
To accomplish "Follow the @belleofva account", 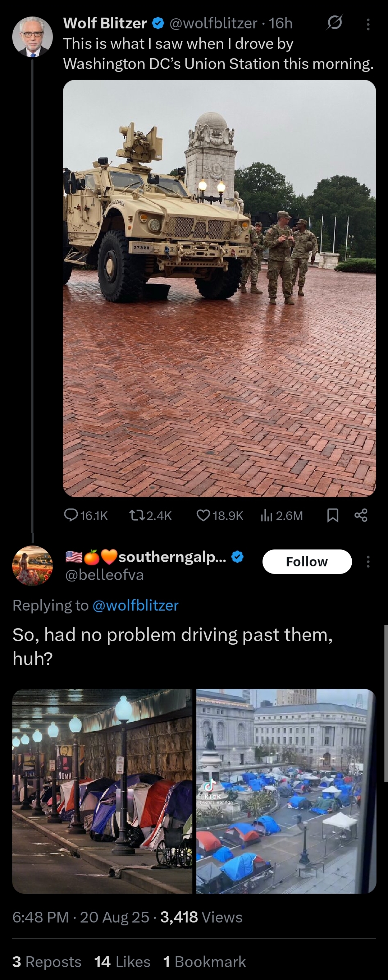I will coord(307,562).
